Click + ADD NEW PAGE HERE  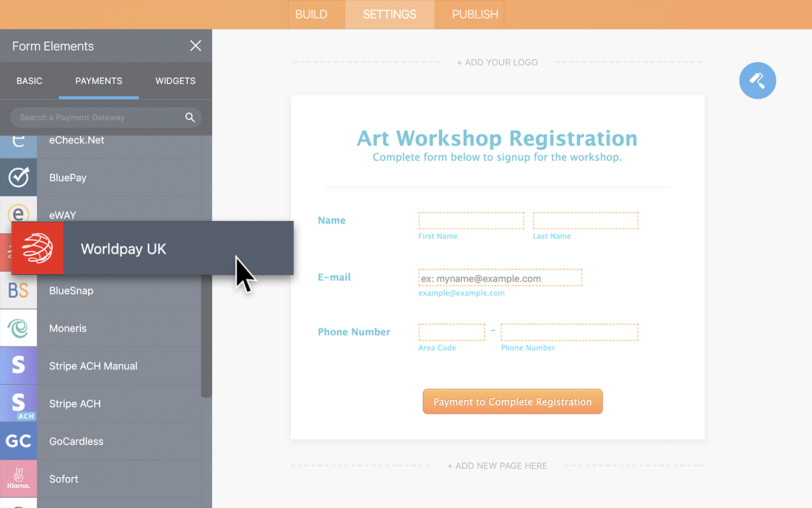point(497,465)
